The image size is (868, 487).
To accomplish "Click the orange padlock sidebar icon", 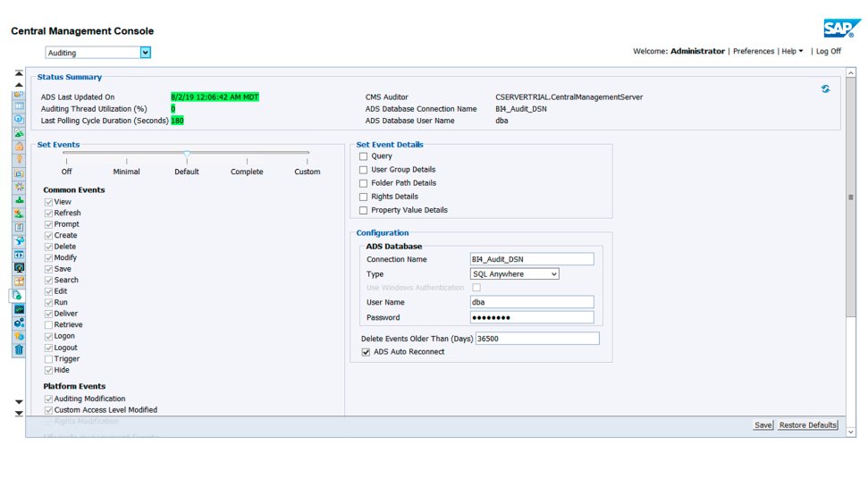I will pos(19,147).
